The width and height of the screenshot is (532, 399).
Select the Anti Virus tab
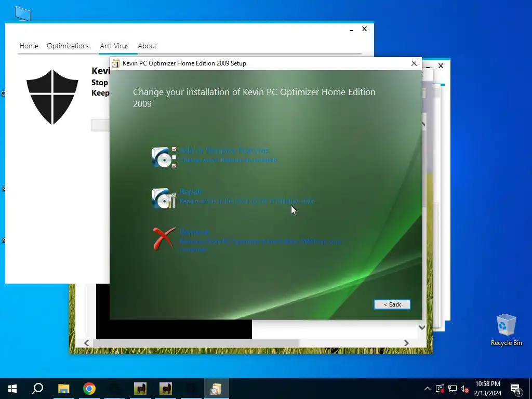(114, 46)
